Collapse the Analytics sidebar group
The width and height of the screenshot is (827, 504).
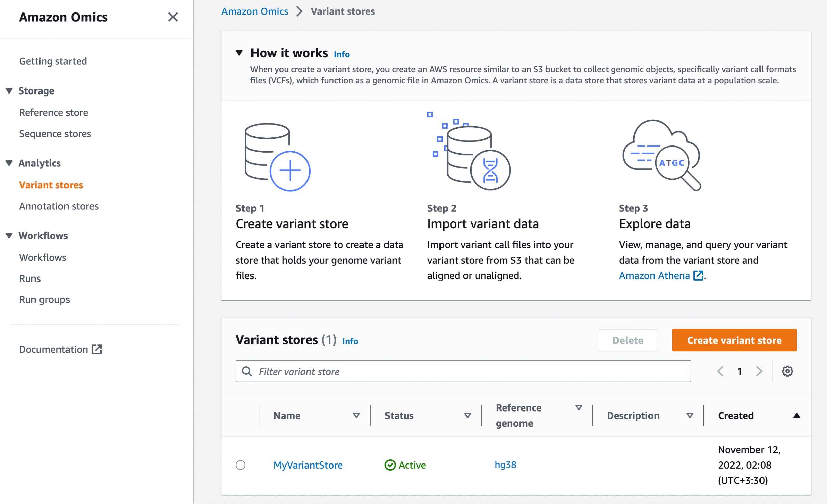(9, 163)
